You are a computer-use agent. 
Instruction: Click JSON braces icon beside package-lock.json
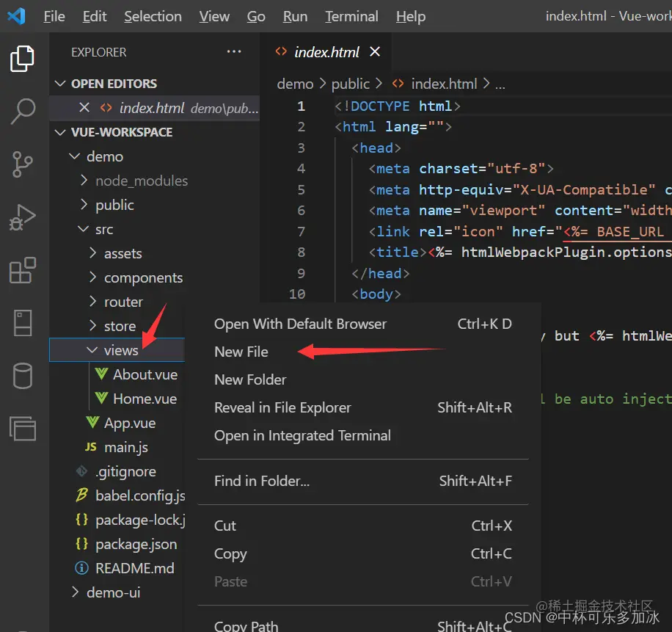(82, 520)
